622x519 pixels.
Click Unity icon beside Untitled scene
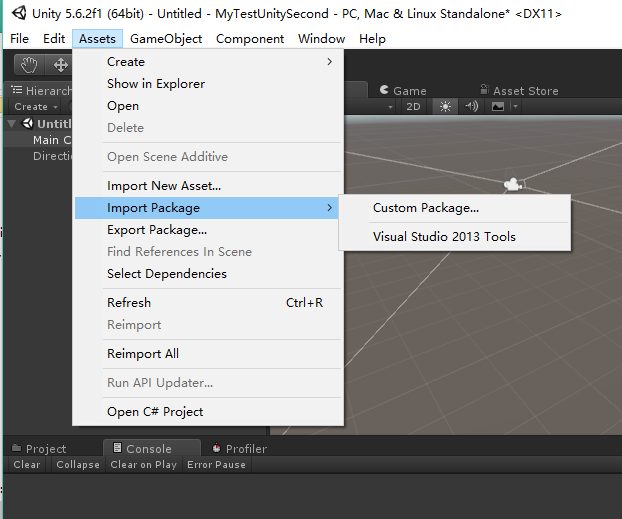point(27,123)
